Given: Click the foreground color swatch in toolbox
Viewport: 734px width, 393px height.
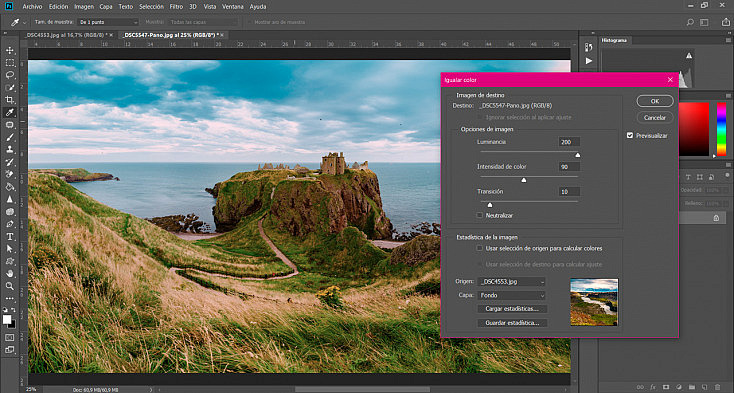Looking at the screenshot, I should coord(7,320).
